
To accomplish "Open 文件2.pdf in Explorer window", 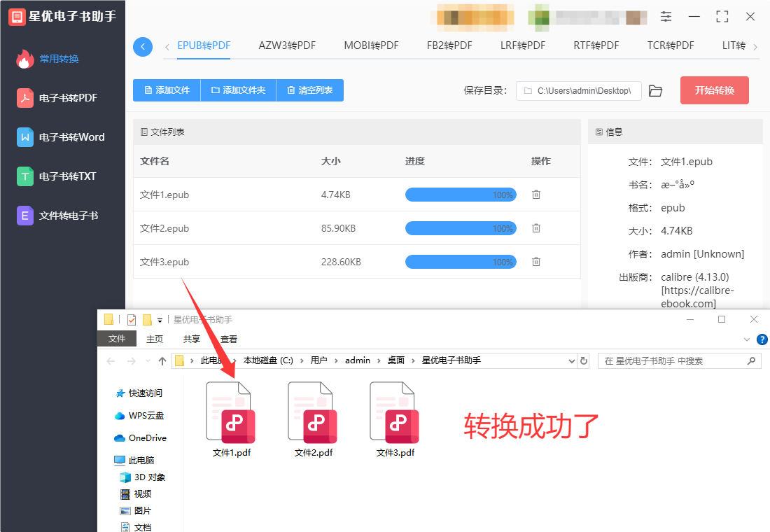I will [x=314, y=419].
